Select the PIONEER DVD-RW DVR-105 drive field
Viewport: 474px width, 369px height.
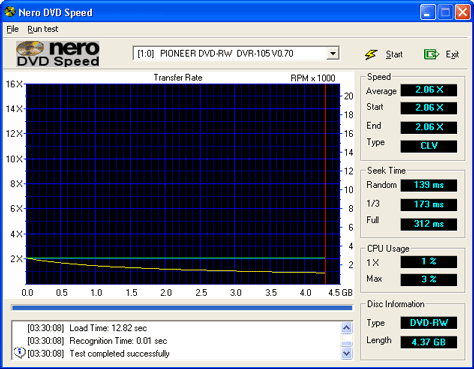[236, 53]
